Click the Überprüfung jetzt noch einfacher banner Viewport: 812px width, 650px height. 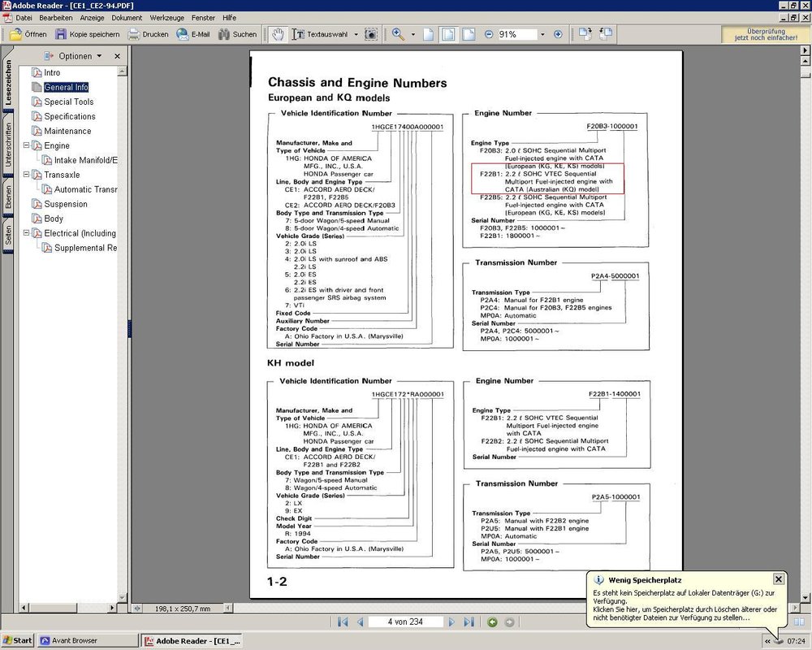766,34
